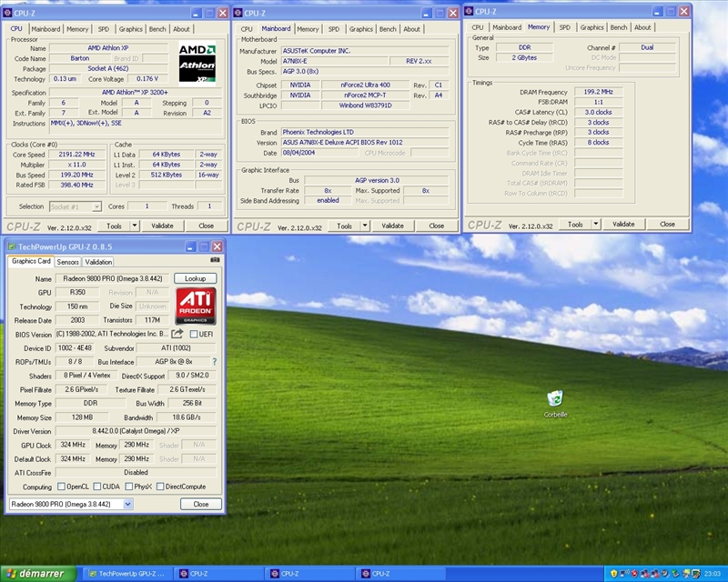Open the SPD tab in the CPU window
The image size is (728, 582).
(x=104, y=29)
